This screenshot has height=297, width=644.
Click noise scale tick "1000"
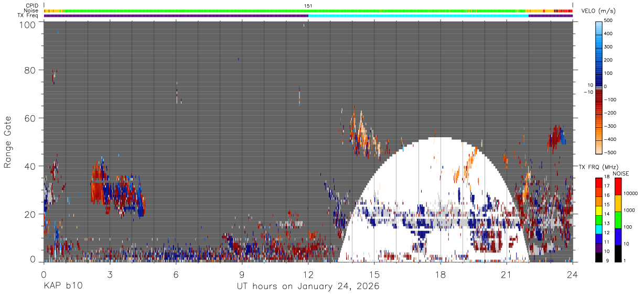coord(630,210)
